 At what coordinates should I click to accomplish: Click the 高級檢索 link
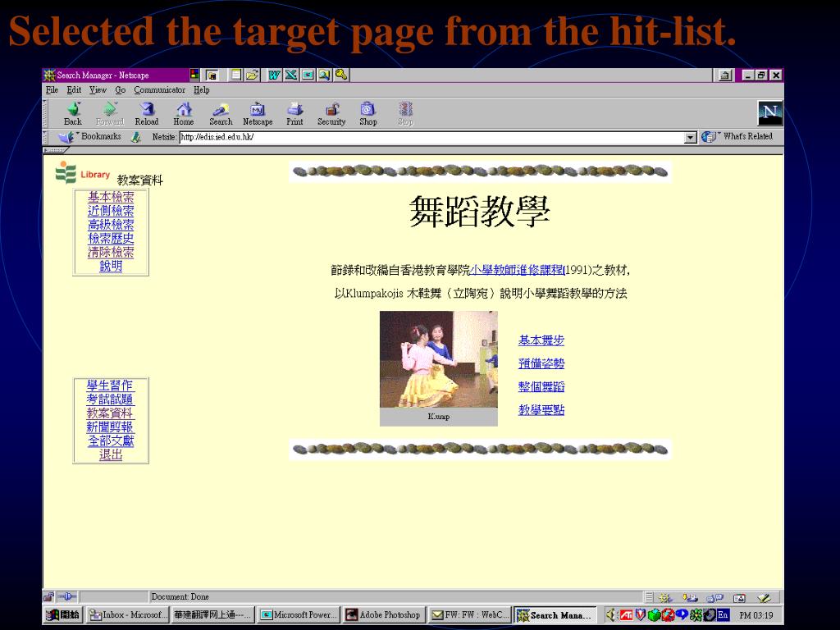pos(111,225)
